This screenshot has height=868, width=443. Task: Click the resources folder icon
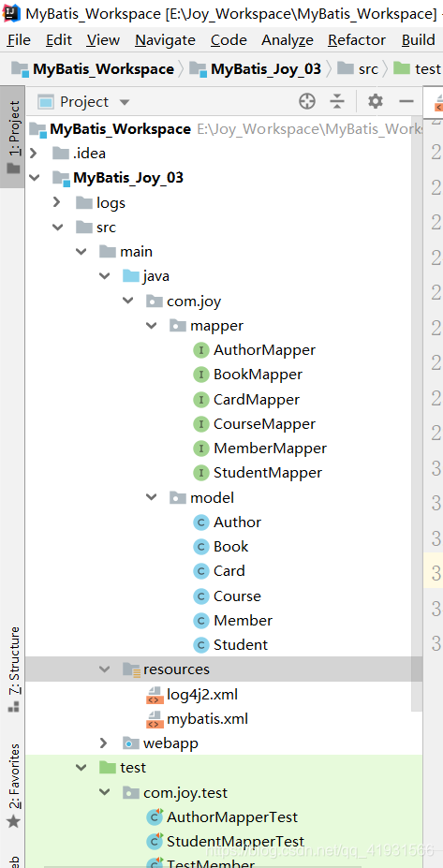point(131,669)
